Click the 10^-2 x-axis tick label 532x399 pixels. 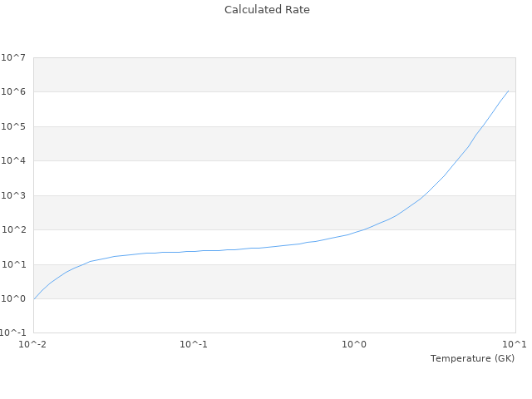pos(33,344)
